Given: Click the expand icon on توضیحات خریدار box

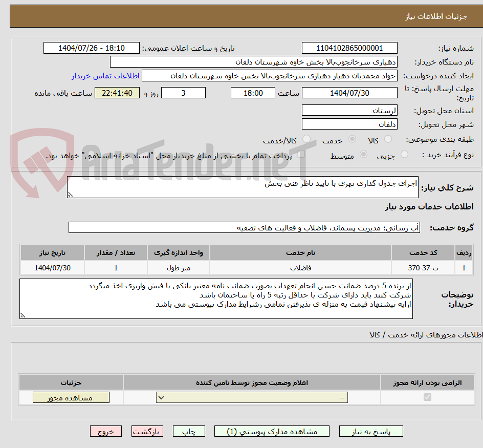Looking at the screenshot, I should tap(23, 315).
